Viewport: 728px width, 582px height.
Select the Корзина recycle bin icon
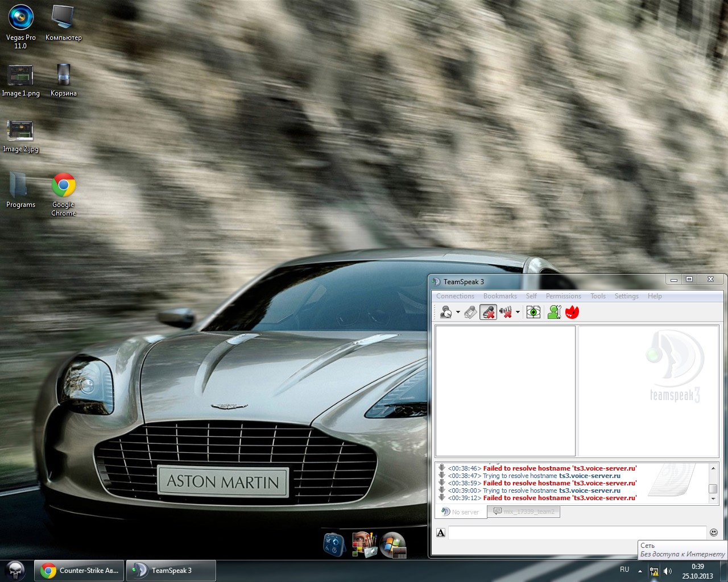[x=63, y=81]
